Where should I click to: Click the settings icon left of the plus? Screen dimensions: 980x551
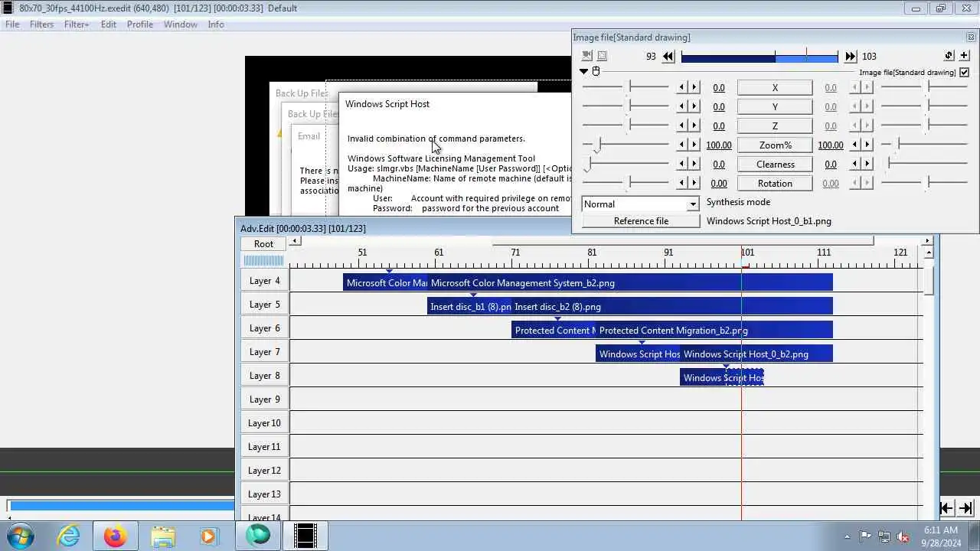coord(949,56)
